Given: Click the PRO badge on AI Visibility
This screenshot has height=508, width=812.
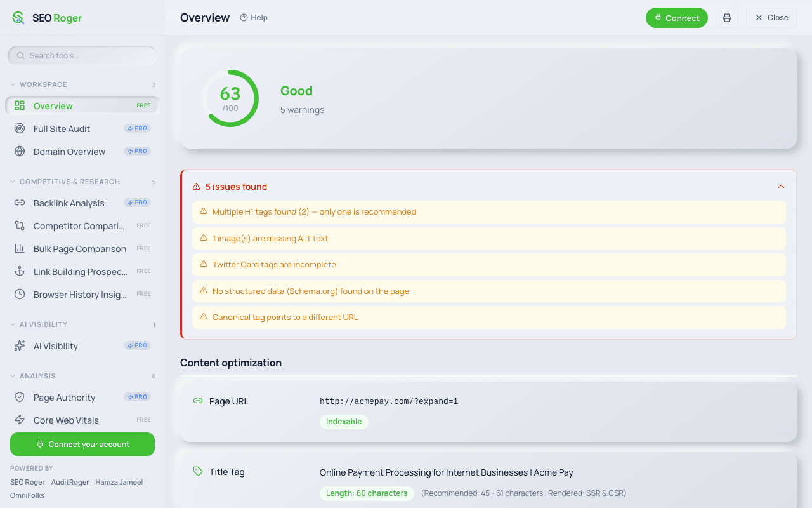Looking at the screenshot, I should (137, 345).
